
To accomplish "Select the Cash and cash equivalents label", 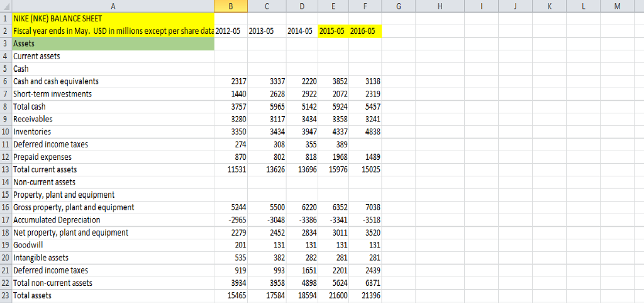I will pyautogui.click(x=113, y=81).
